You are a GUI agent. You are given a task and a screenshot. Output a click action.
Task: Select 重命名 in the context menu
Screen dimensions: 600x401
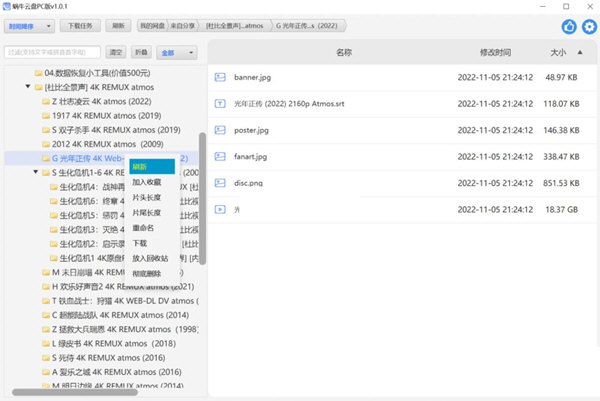pyautogui.click(x=143, y=228)
